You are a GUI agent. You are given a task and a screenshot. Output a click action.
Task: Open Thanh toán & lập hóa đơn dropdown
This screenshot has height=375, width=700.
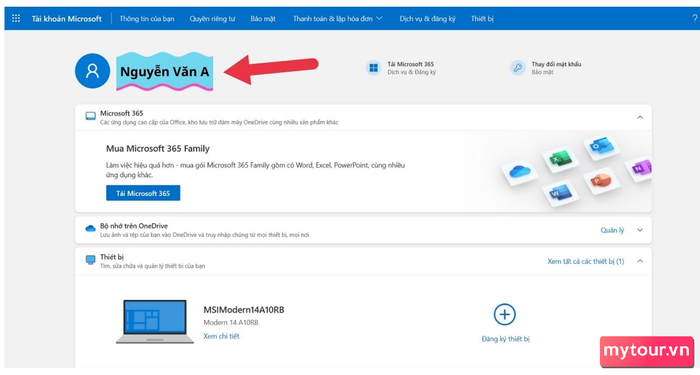338,18
